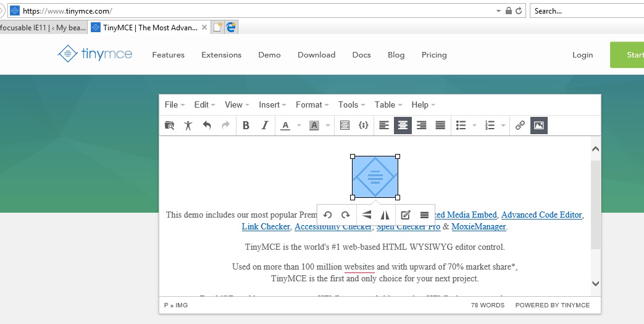This screenshot has width=644, height=324.
Task: Run the accessibility checker icon
Action: coord(188,126)
